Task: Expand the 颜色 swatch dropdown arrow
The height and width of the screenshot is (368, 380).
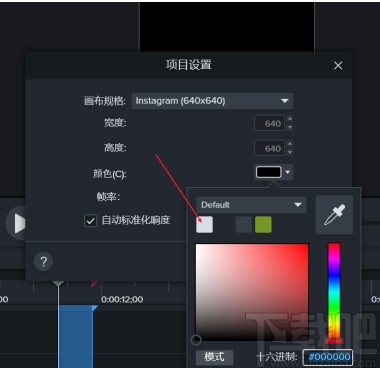Action: point(288,172)
